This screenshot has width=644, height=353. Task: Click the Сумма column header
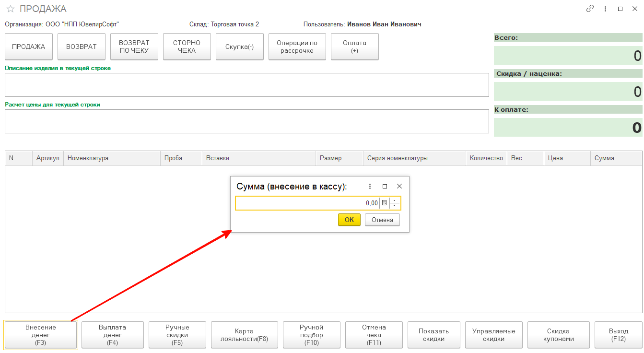coord(616,158)
